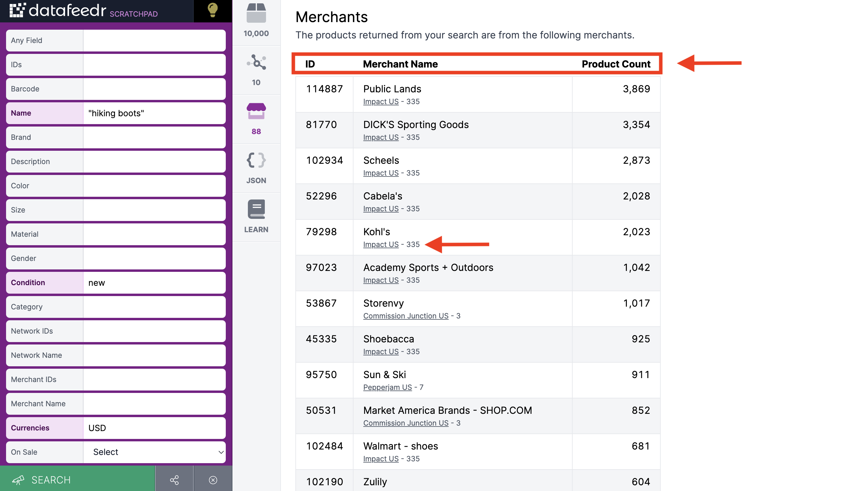Click the Color input field

pyautogui.click(x=154, y=186)
